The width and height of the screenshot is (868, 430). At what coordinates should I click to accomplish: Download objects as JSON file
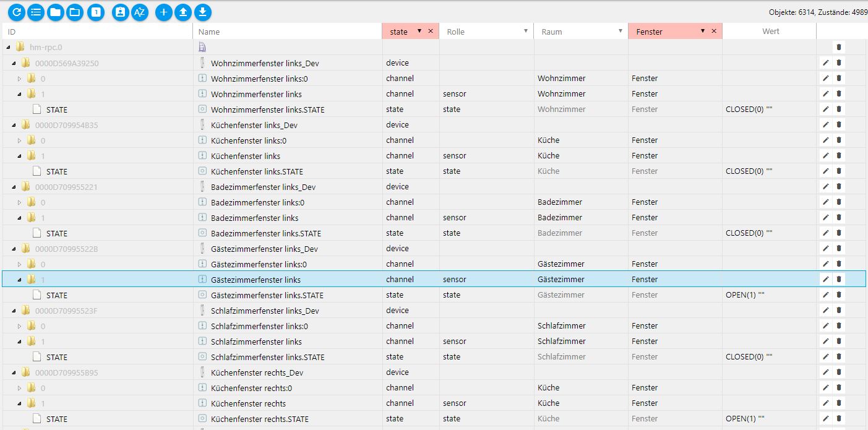point(203,12)
